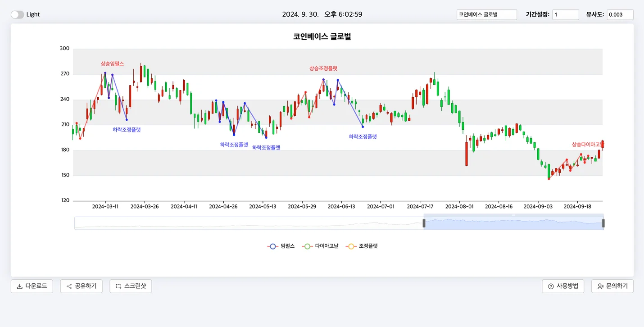Click the chart title 코인베이스 글로벌

pos(322,36)
